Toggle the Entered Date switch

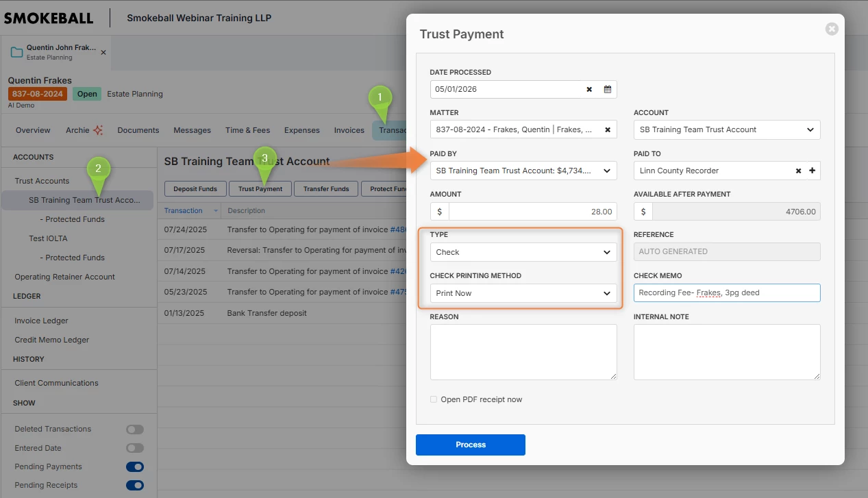[135, 448]
